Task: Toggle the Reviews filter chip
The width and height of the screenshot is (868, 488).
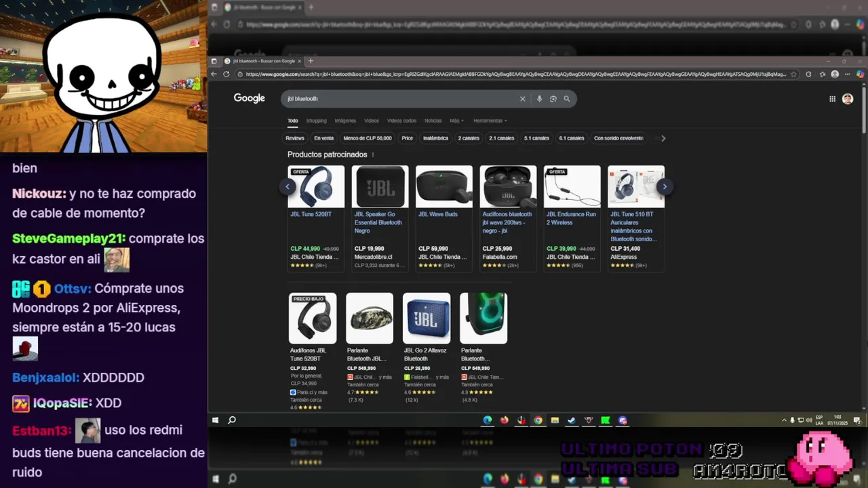Action: click(x=295, y=138)
